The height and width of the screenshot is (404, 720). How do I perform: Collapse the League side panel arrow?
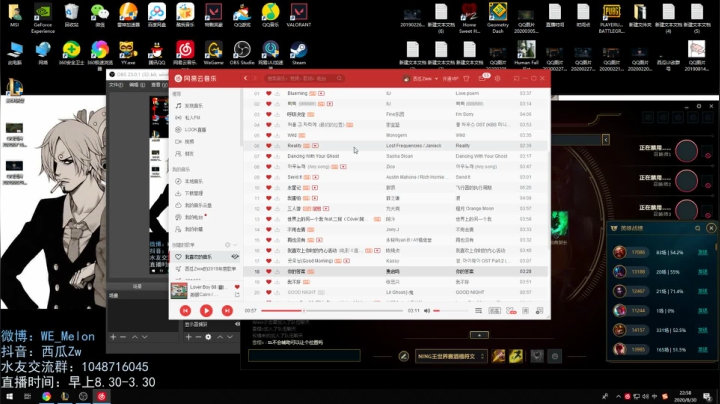tap(606, 140)
